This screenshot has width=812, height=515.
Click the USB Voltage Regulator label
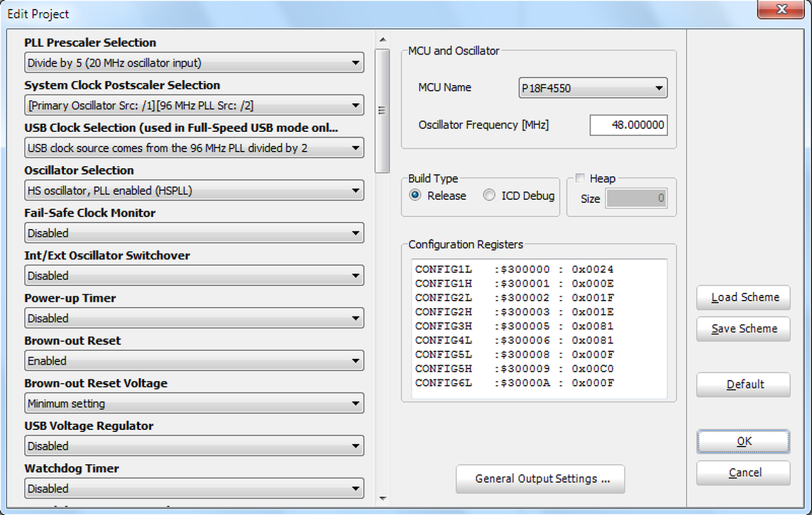tap(89, 426)
